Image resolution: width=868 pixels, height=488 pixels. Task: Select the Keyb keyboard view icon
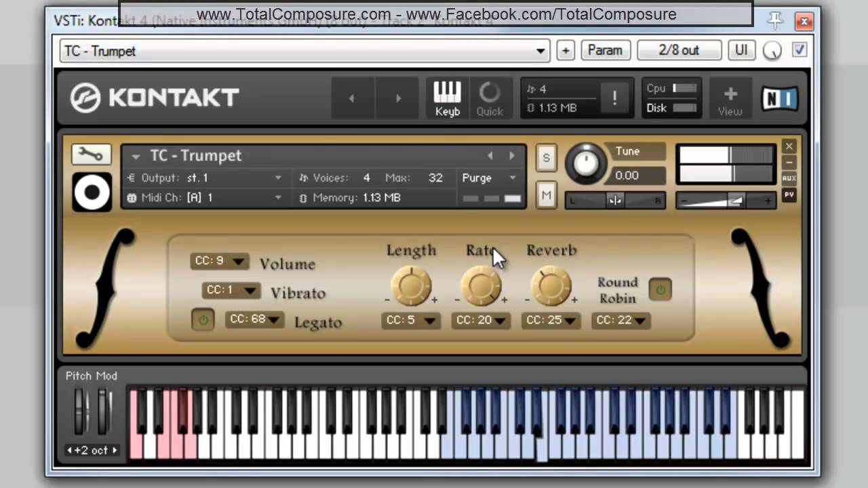pos(447,97)
